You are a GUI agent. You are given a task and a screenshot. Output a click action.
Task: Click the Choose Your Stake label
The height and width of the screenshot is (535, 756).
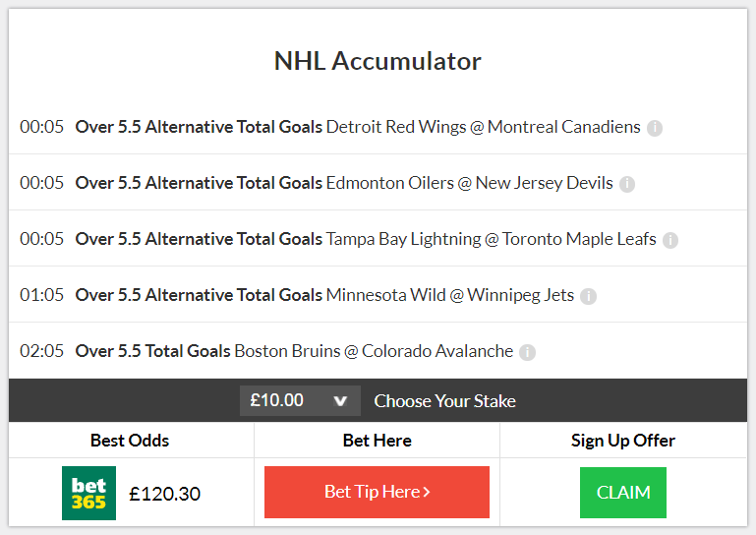(x=444, y=401)
